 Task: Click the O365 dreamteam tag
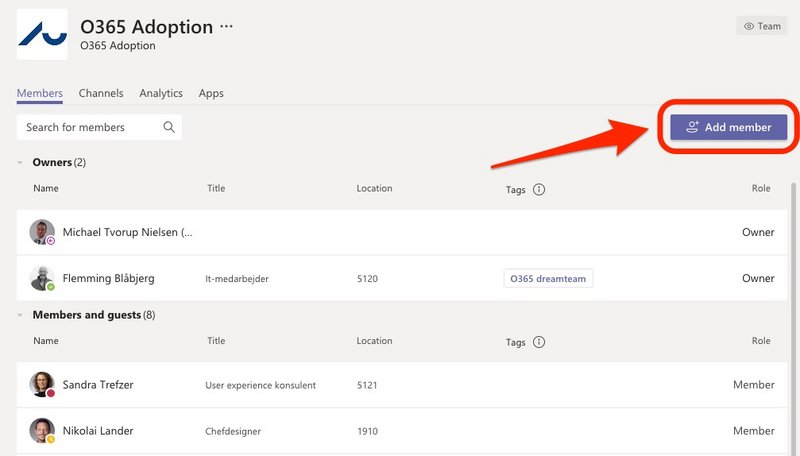click(x=548, y=278)
